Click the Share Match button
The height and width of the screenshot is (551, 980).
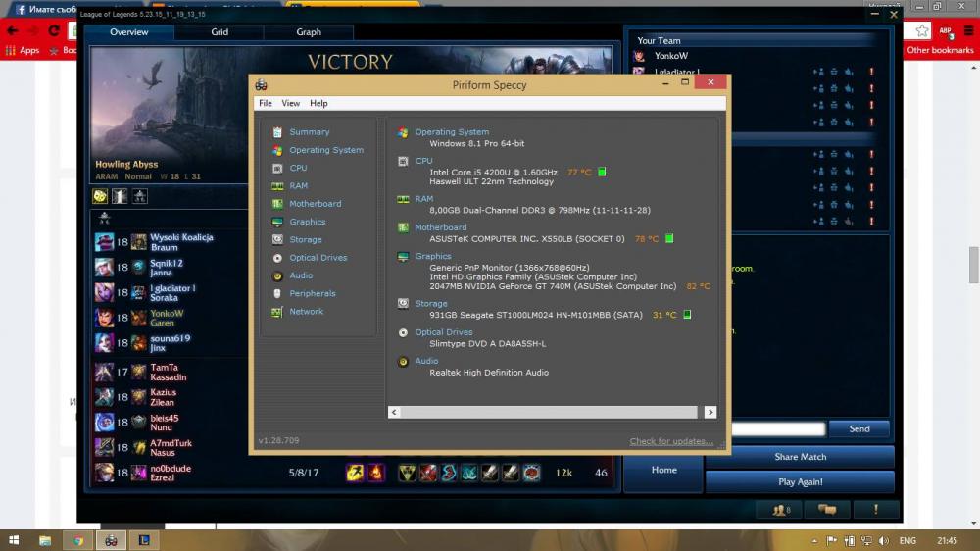click(x=800, y=457)
